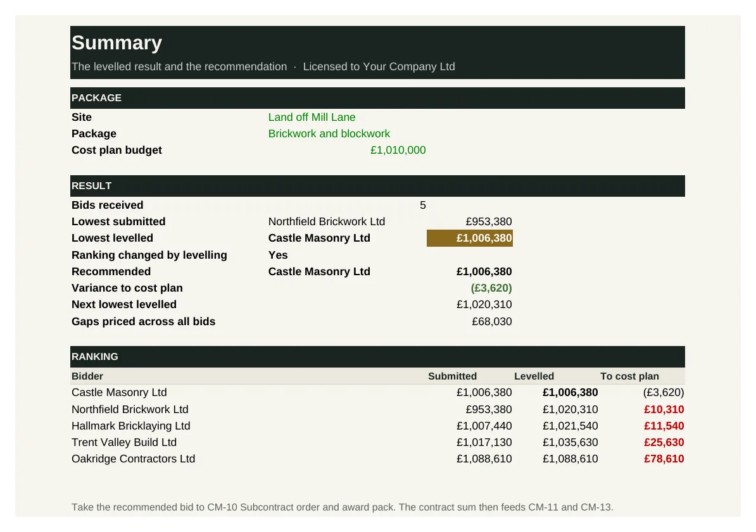Select Castle Masonry Ltd in Lowest levelled row

coord(319,238)
